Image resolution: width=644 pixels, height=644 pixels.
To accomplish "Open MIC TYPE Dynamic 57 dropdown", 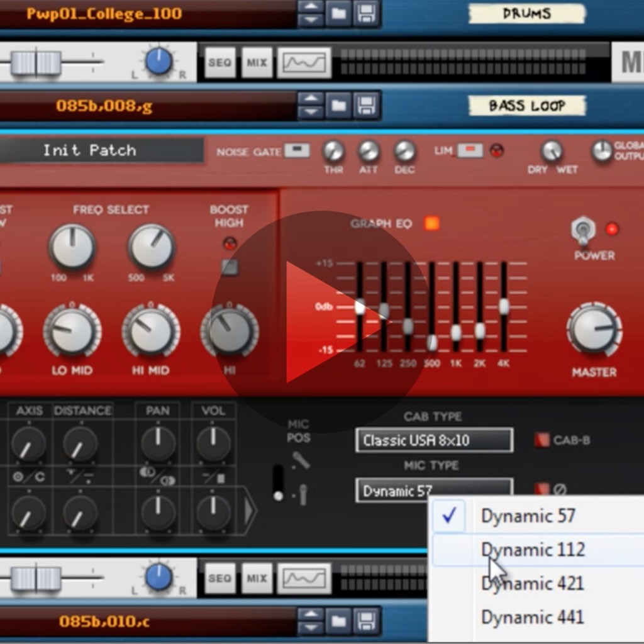I will point(434,490).
